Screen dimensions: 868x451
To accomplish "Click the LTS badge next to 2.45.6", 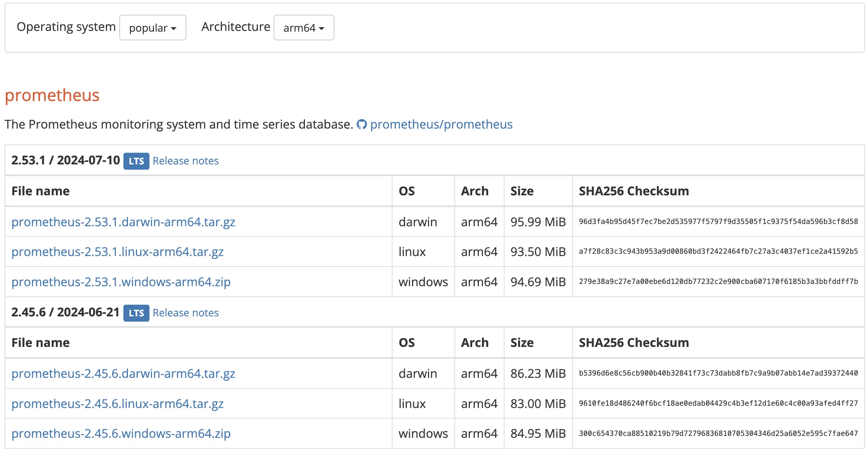I will 136,313.
